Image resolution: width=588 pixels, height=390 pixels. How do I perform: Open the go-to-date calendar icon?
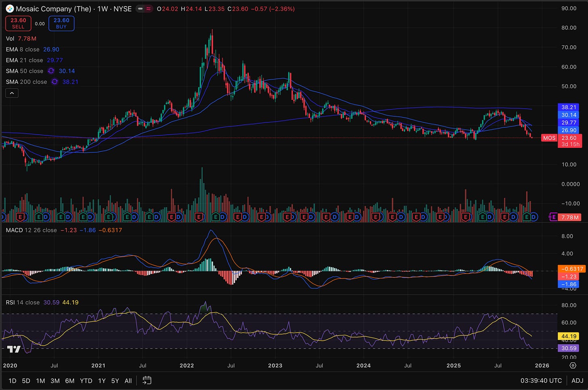coord(147,380)
